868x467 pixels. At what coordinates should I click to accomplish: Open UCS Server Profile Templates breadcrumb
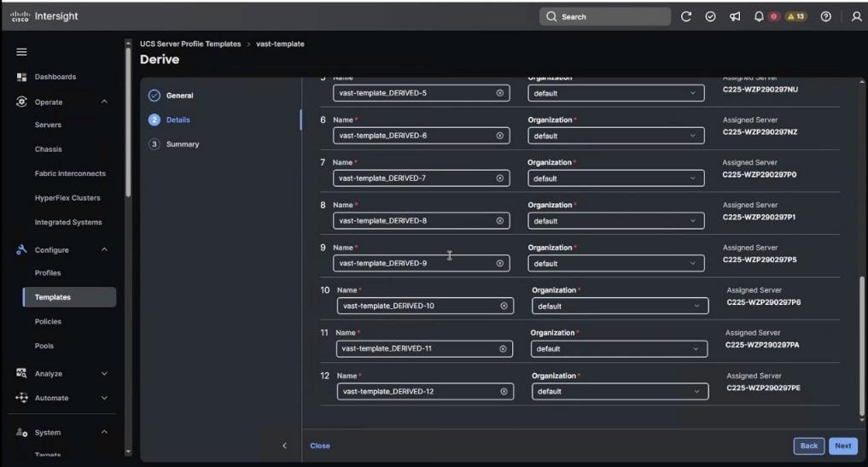point(190,44)
